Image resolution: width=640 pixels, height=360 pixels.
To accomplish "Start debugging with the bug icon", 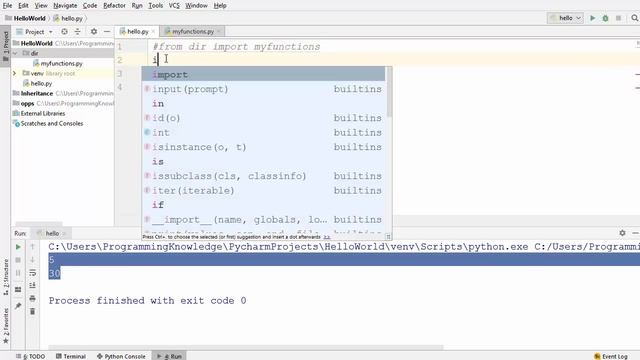I will [605, 18].
